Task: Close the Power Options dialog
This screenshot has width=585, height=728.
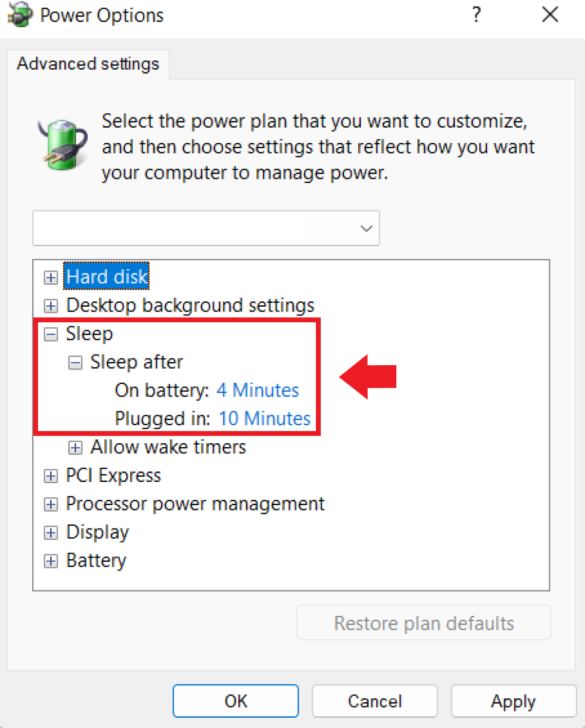Action: 550,15
